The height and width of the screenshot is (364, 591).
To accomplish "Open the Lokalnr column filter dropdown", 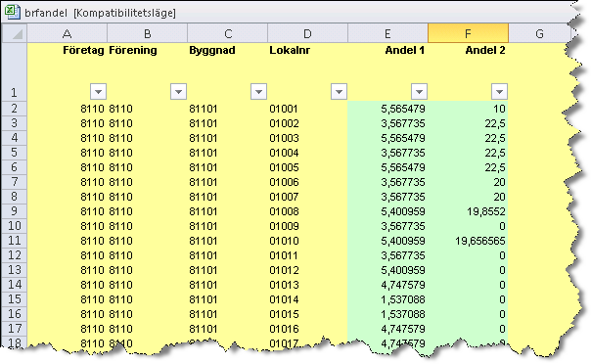I will pyautogui.click(x=339, y=92).
